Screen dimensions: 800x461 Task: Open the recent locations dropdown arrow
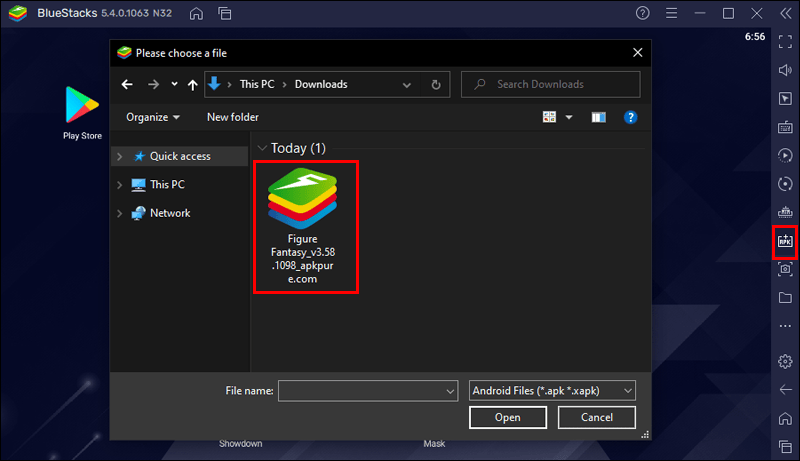(x=174, y=84)
